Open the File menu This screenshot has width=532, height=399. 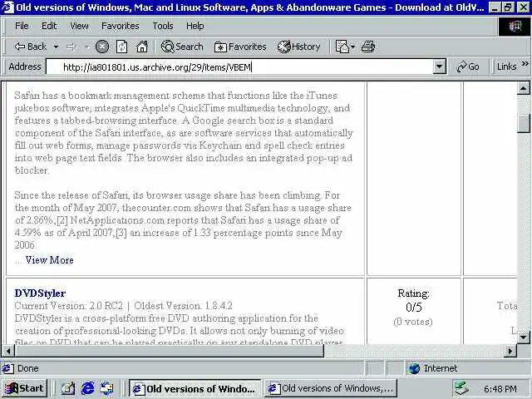tap(22, 26)
